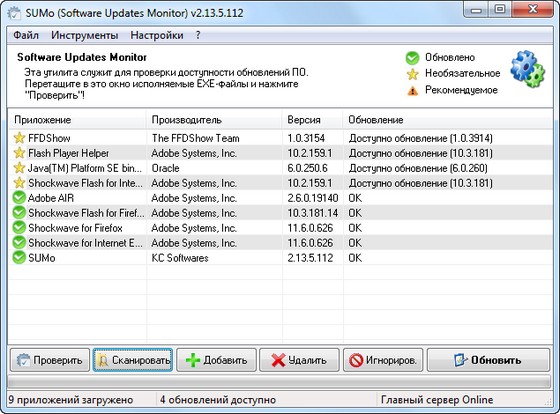Click version 1.0.3154 cell
Image resolution: width=560 pixels, height=414 pixels.
click(x=306, y=138)
